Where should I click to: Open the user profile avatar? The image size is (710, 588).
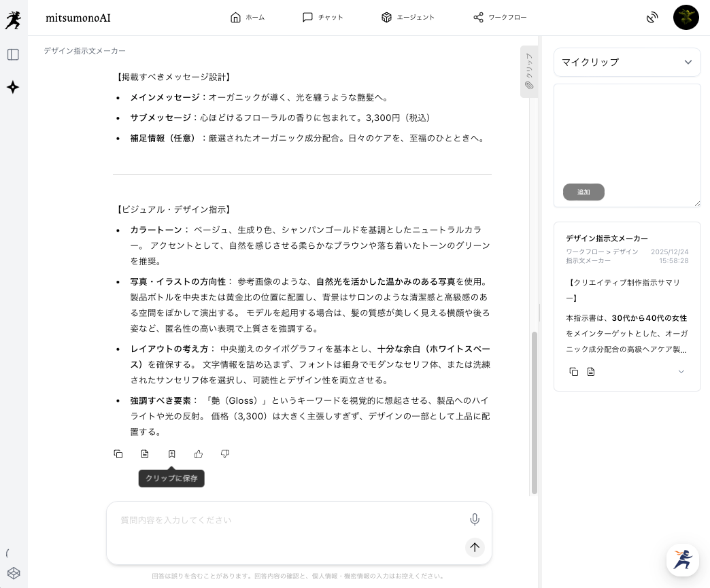click(686, 18)
